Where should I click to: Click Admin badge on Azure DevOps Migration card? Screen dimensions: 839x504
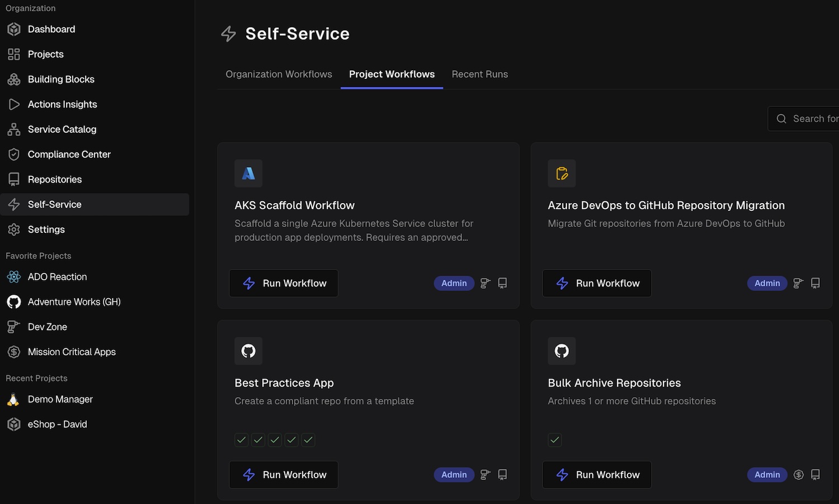tap(767, 283)
